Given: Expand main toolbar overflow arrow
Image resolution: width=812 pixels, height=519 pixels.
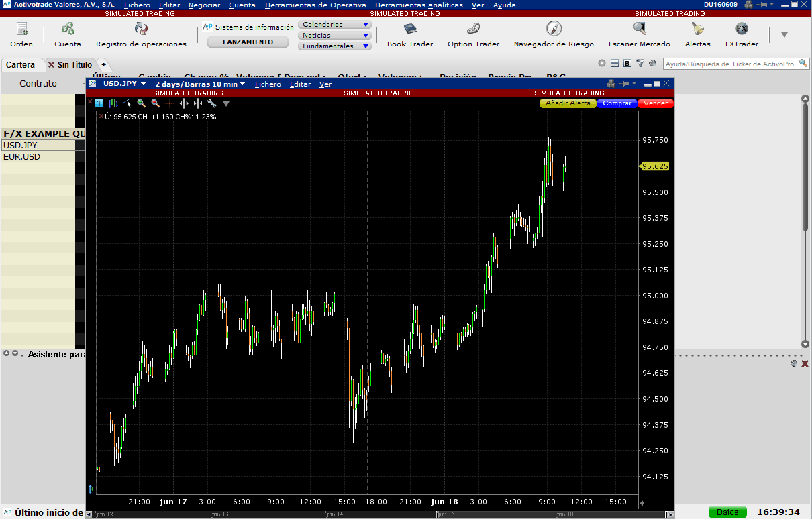Looking at the screenshot, I should coord(784,34).
